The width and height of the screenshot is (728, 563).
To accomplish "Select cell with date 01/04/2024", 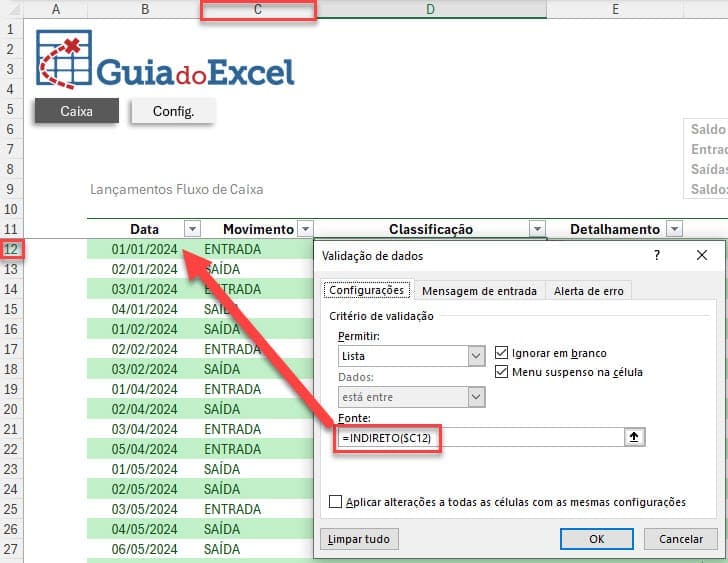I will [144, 389].
